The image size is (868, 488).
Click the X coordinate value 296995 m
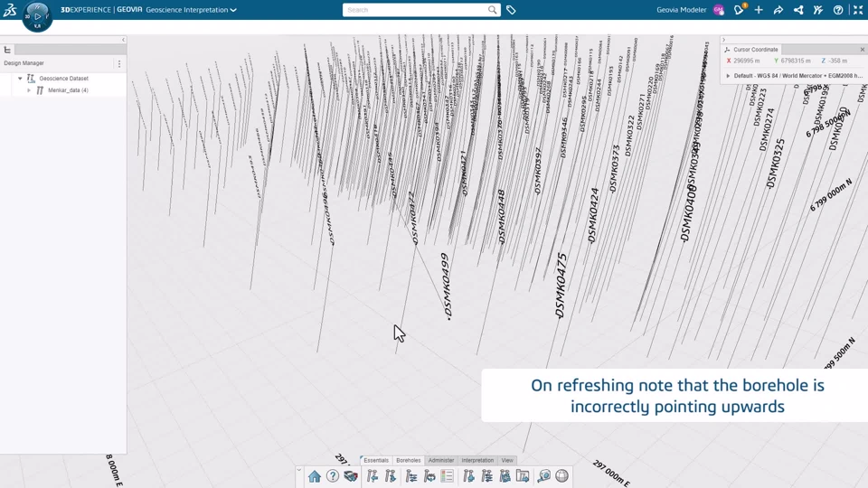pos(746,61)
